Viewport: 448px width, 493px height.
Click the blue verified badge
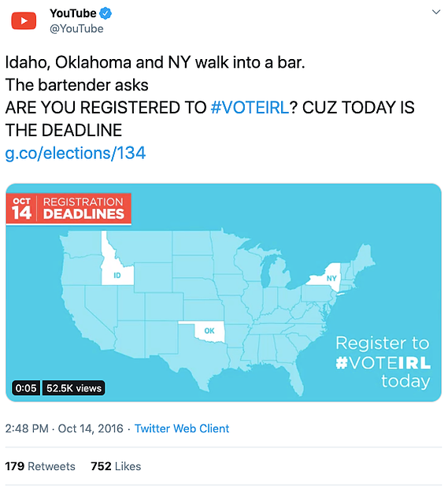tap(106, 13)
